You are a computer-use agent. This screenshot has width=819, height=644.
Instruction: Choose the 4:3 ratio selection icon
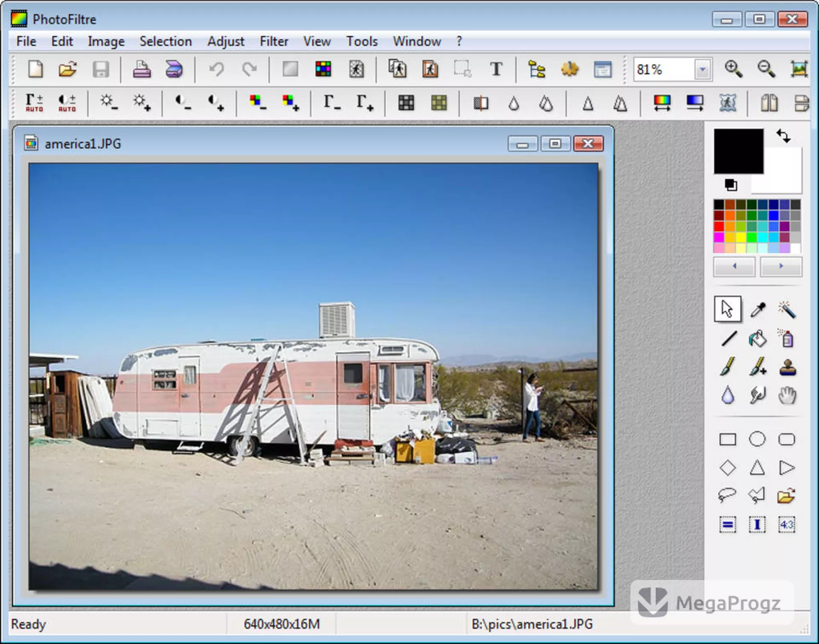tap(787, 525)
